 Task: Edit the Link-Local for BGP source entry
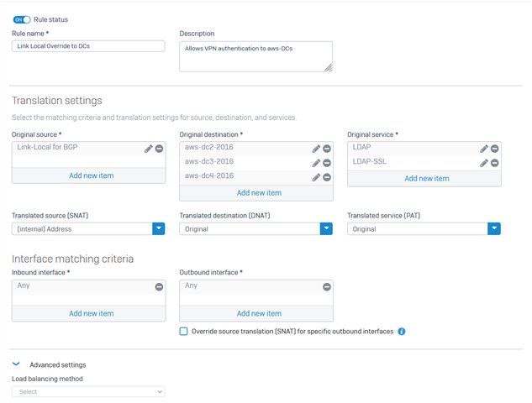148,149
